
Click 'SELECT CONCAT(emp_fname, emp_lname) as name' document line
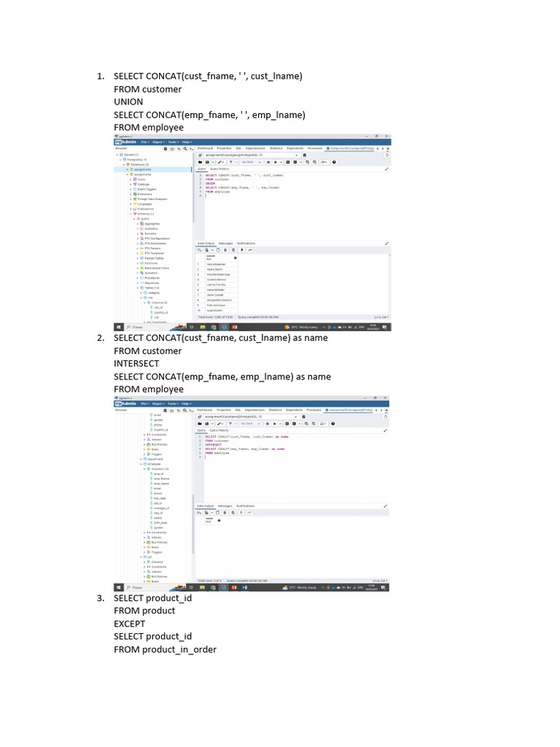click(222, 377)
